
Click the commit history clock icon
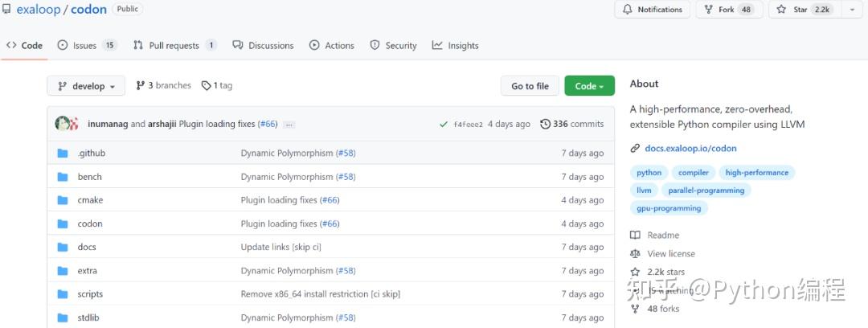tap(546, 124)
